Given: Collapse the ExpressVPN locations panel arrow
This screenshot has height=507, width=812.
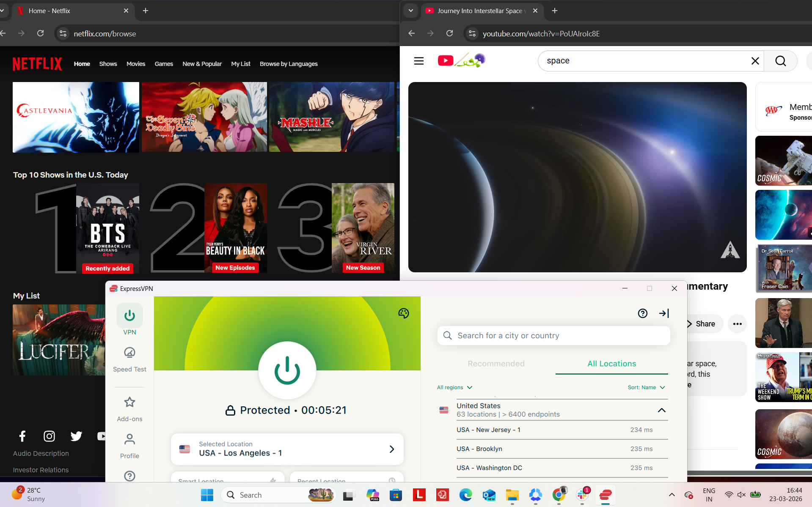Looking at the screenshot, I should point(664,313).
